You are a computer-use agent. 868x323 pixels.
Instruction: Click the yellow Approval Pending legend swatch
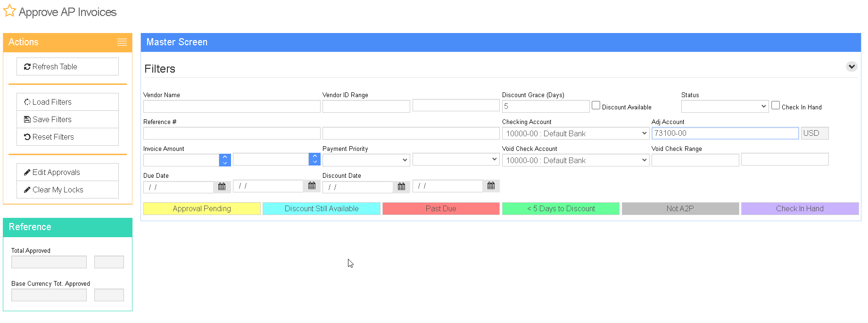(x=202, y=208)
